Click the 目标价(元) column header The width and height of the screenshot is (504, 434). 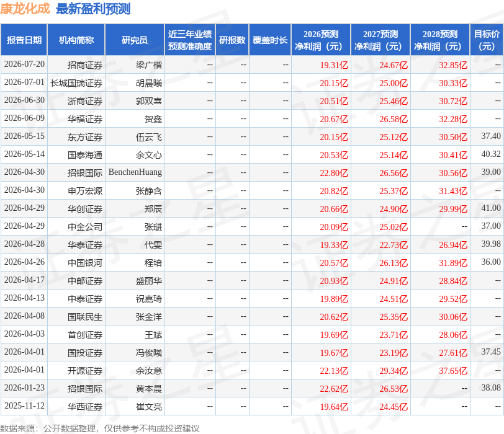pos(487,40)
